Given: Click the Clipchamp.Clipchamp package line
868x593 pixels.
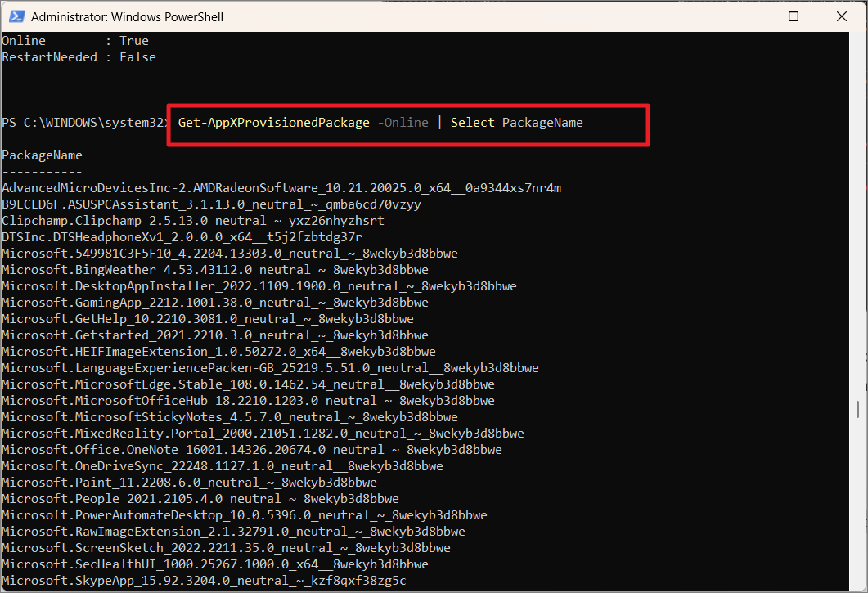Looking at the screenshot, I should (x=192, y=221).
